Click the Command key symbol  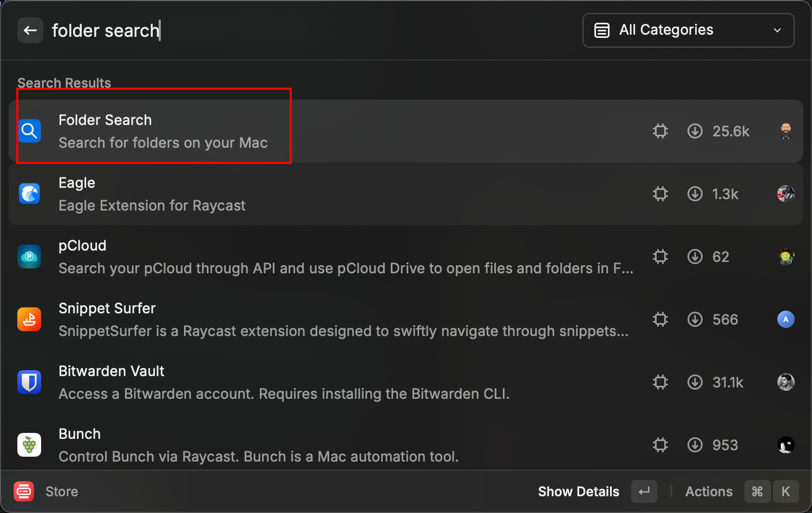(757, 491)
